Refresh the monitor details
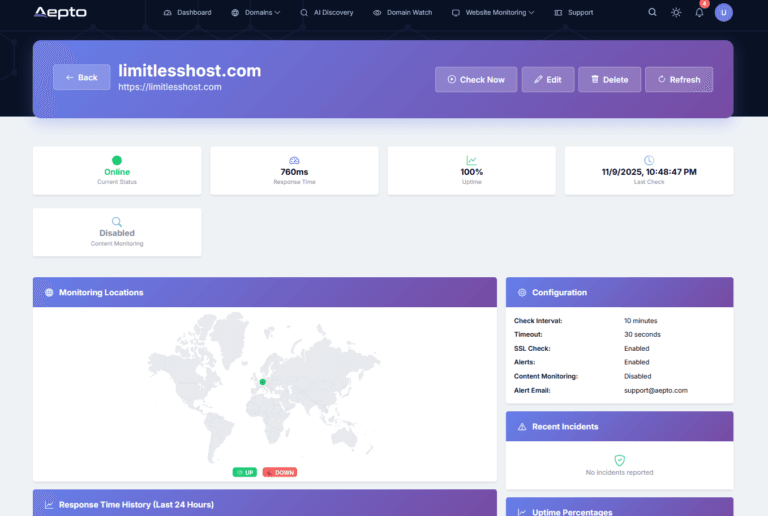Screen dimensions: 768x516 (x=678, y=79)
